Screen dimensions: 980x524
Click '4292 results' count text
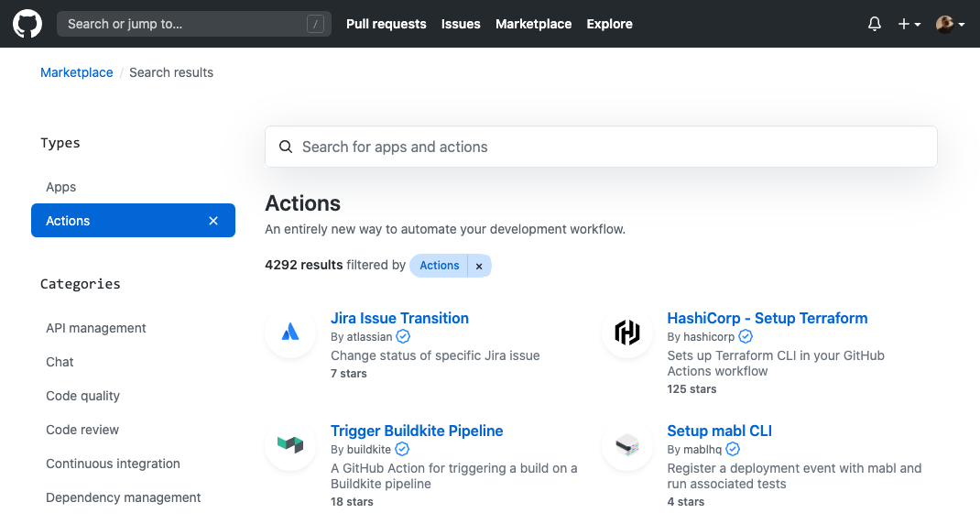(x=304, y=265)
